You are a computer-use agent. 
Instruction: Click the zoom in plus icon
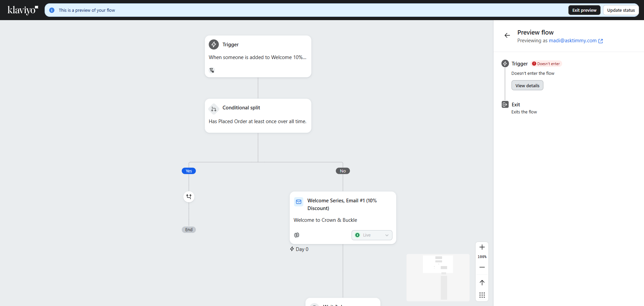click(482, 247)
